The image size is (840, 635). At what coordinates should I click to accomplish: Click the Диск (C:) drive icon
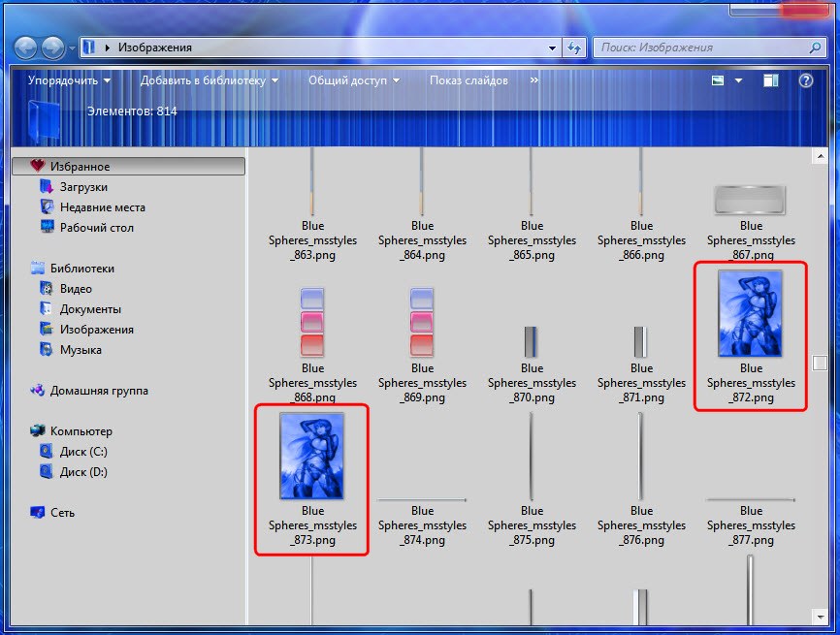point(47,451)
